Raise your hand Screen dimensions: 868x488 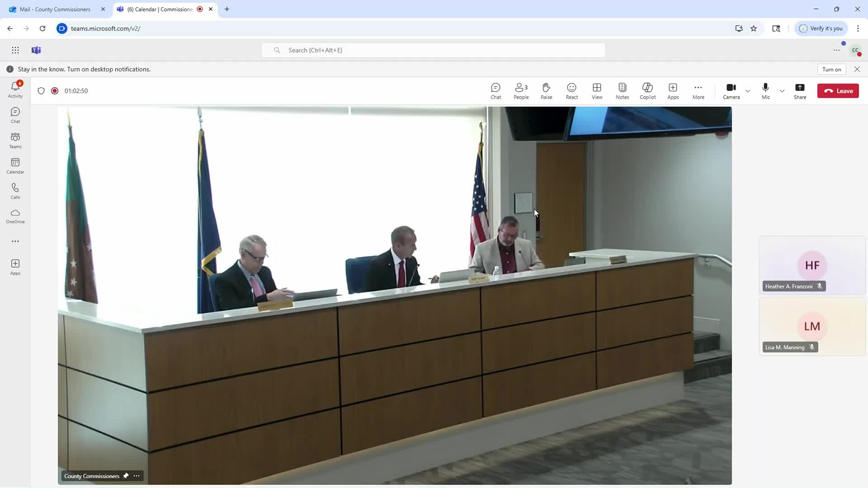(x=546, y=90)
